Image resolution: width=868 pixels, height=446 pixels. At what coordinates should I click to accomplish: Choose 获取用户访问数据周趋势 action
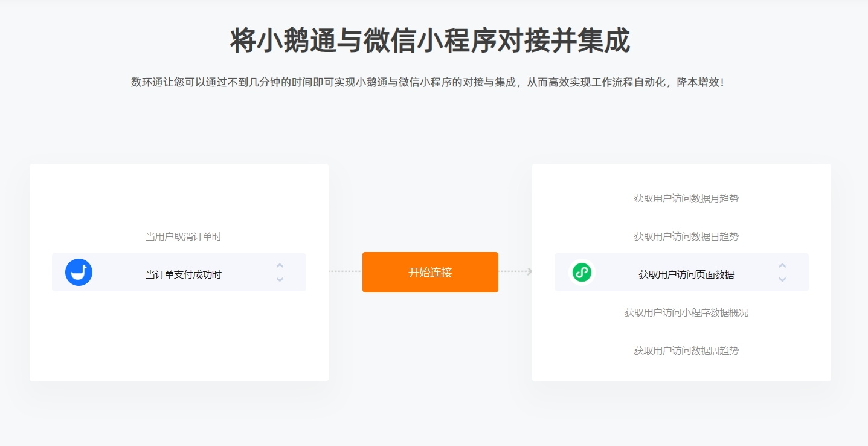point(686,351)
